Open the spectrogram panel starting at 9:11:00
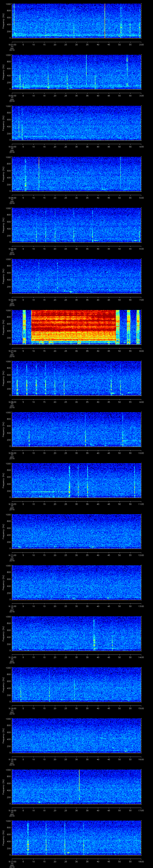Viewport: 153px width, 868px height. [76, 531]
